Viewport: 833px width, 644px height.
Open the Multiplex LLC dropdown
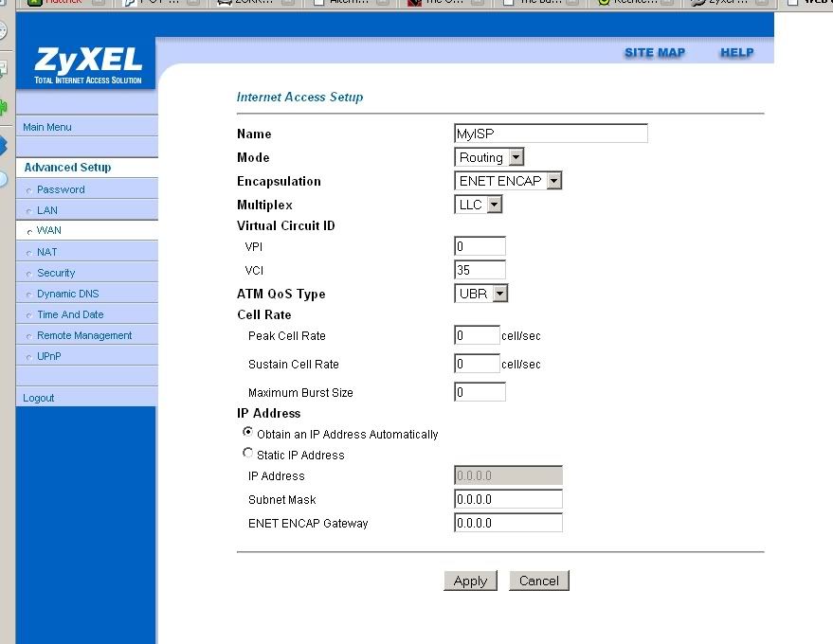pyautogui.click(x=479, y=205)
